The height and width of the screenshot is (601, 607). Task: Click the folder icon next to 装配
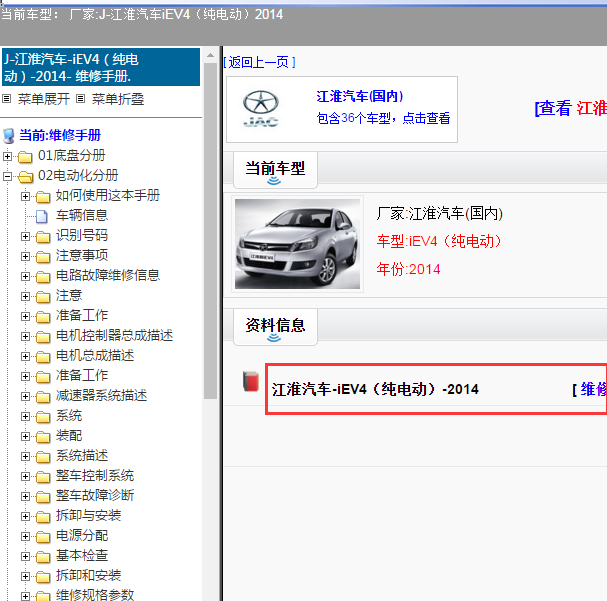click(43, 437)
